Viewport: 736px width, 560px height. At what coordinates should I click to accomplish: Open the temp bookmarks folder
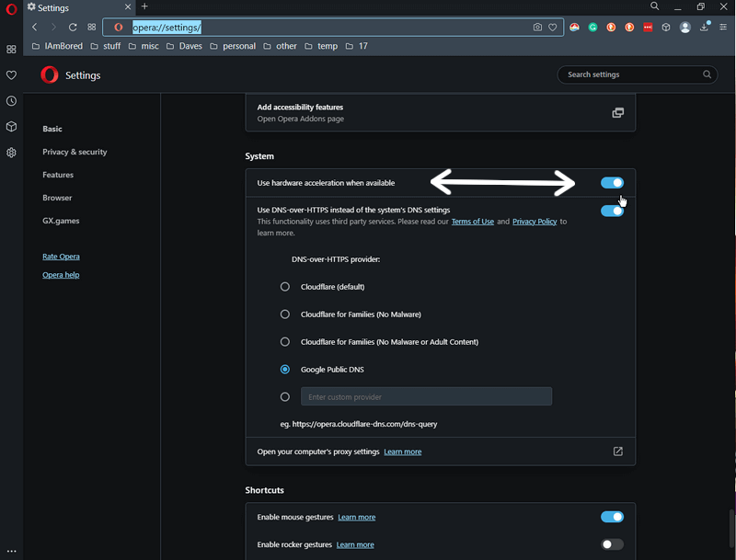[321, 46]
